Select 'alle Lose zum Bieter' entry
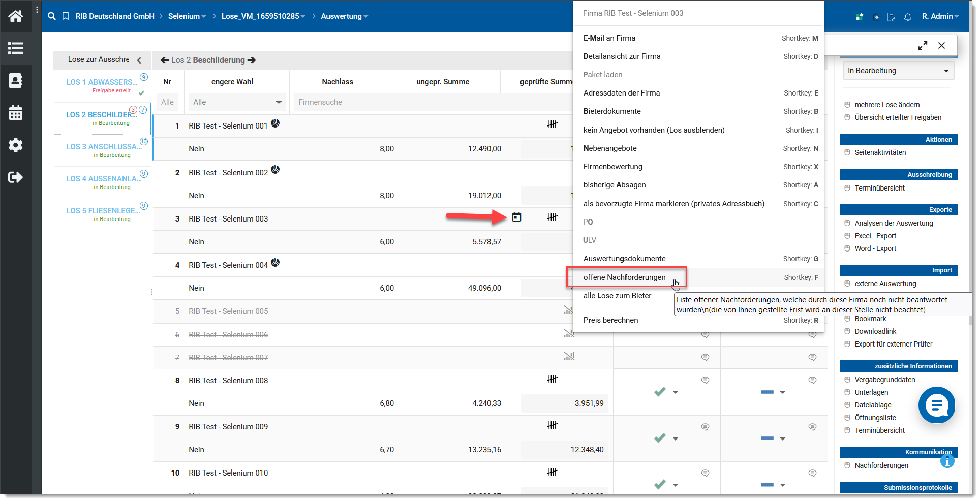Image resolution: width=980 pixels, height=502 pixels. [617, 296]
